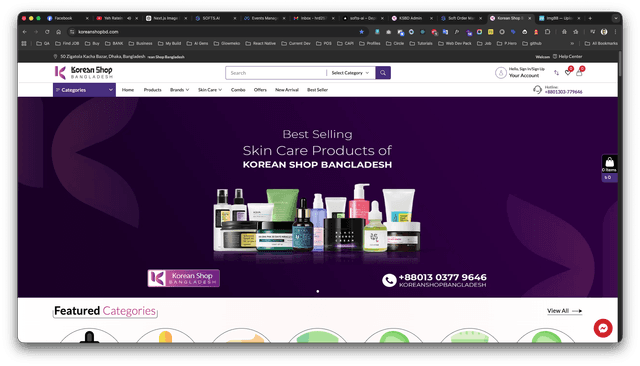The width and height of the screenshot is (640, 366).
Task: Open the Web Dev Pack bookmark folder
Action: click(454, 43)
